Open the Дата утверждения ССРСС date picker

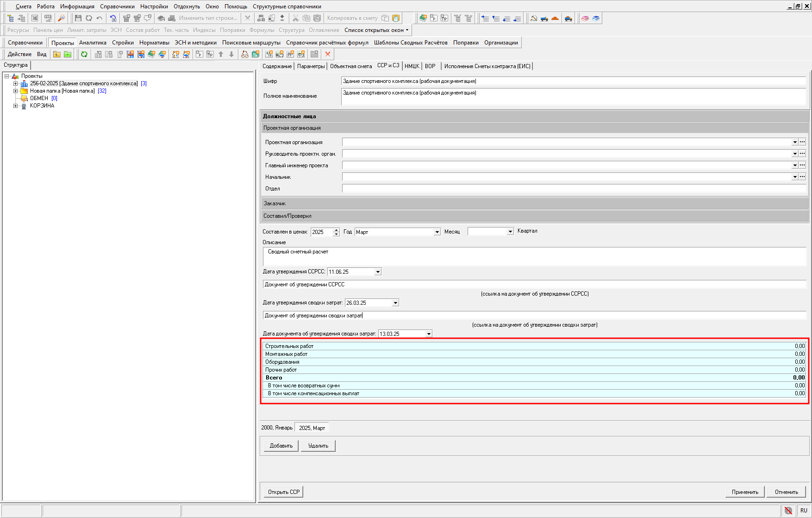pyautogui.click(x=378, y=272)
